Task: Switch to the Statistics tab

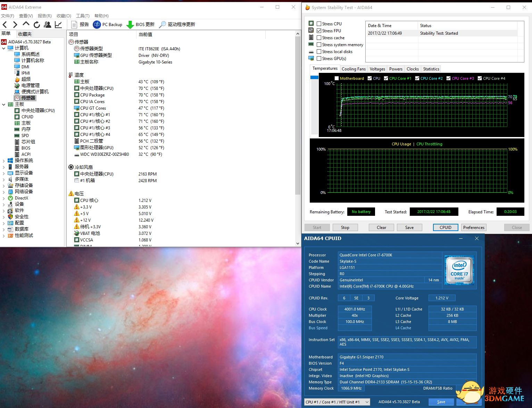Action: (x=431, y=69)
